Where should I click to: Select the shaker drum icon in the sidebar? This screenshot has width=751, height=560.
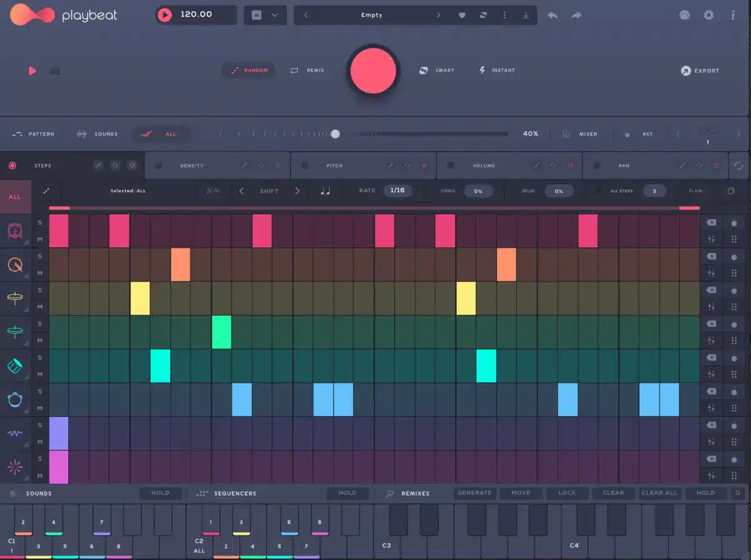pos(14,365)
